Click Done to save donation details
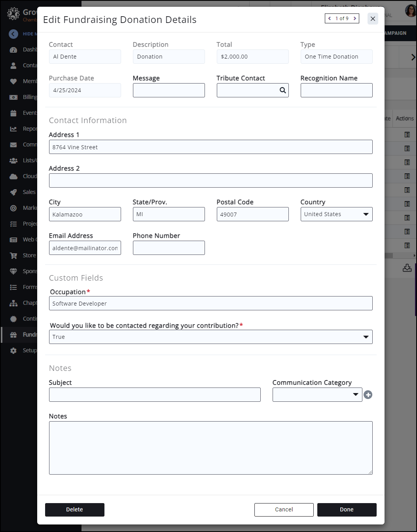The width and height of the screenshot is (417, 532). tap(347, 510)
